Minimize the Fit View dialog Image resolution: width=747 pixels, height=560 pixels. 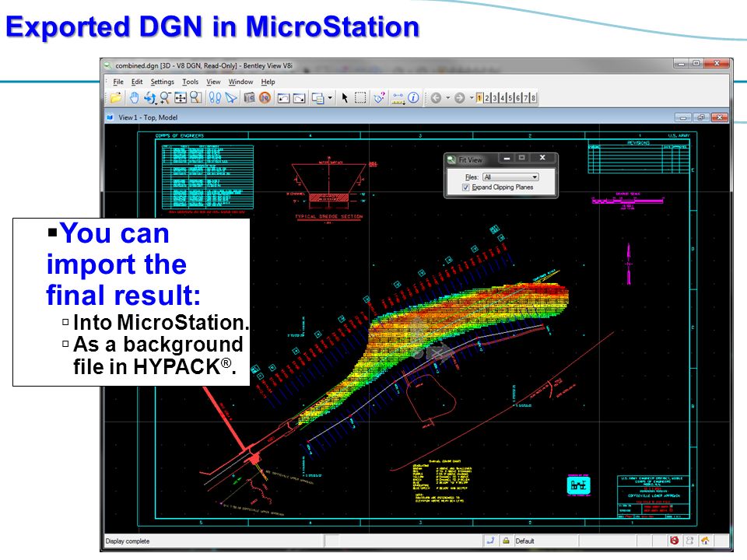(x=507, y=158)
